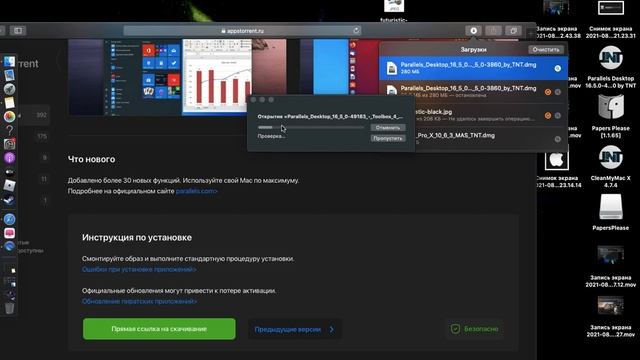The height and width of the screenshot is (360, 640).
Task: Show stopped Parallels_Desktop download in Finder
Action: (x=558, y=92)
